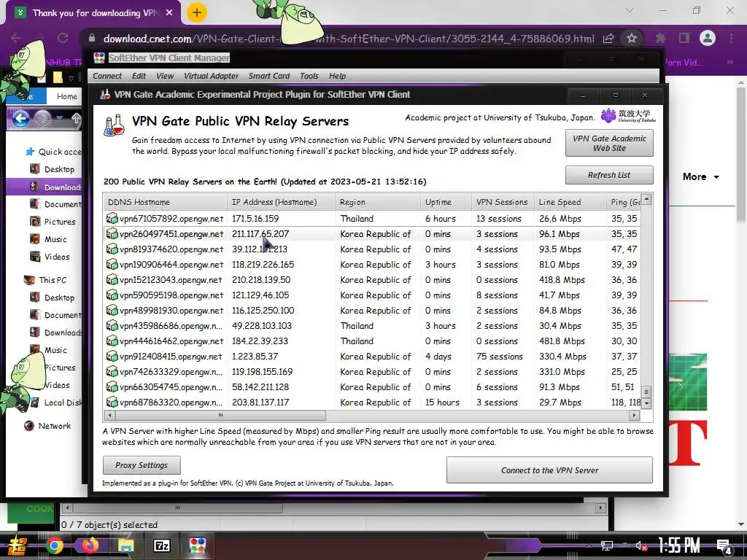The width and height of the screenshot is (747, 560).
Task: Open the Virtual Adapter menu
Action: pyautogui.click(x=211, y=76)
